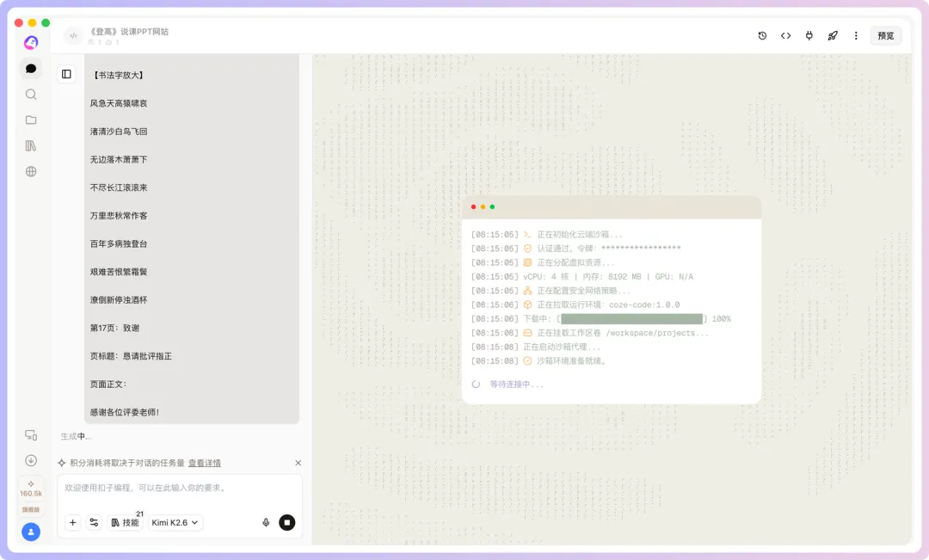
Task: Open the three-dot more menu
Action: click(x=856, y=35)
